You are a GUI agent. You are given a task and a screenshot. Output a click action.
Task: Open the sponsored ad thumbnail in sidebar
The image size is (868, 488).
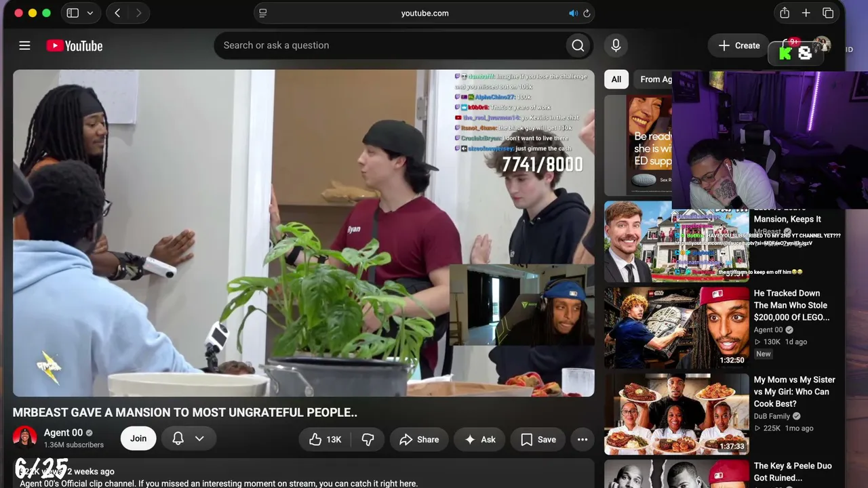(x=638, y=145)
